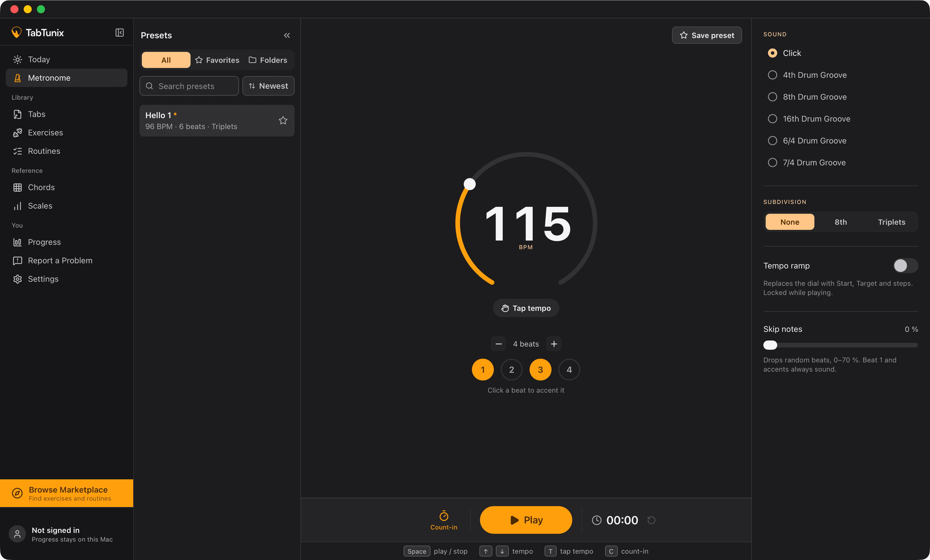Open the Today page
This screenshot has width=930, height=560.
pyautogui.click(x=66, y=60)
